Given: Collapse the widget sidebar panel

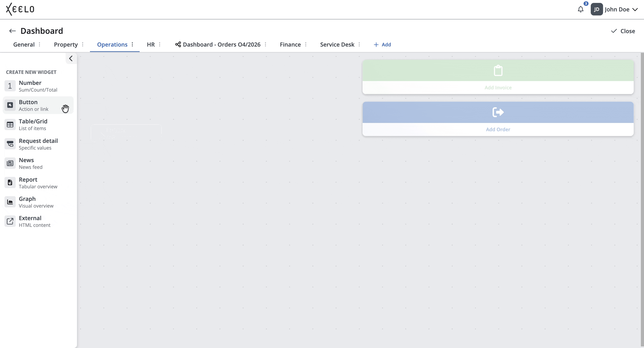Looking at the screenshot, I should tap(71, 58).
